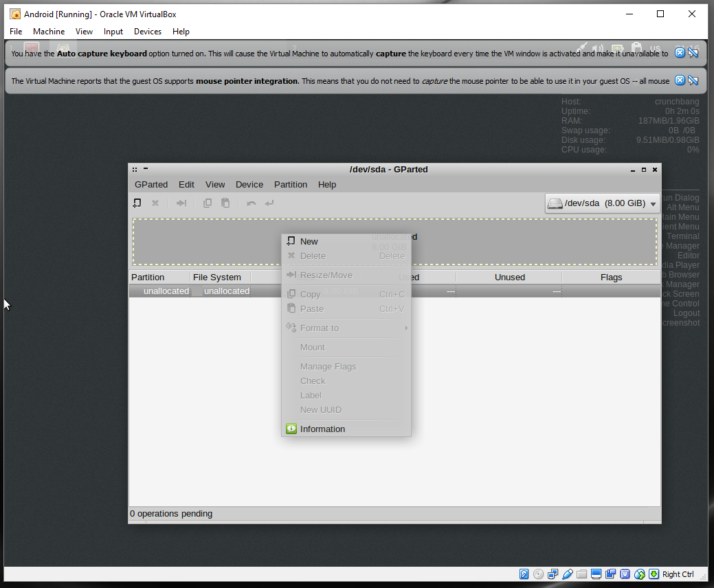Open the VirtualBox Input menu
The width and height of the screenshot is (714, 588).
coord(113,32)
